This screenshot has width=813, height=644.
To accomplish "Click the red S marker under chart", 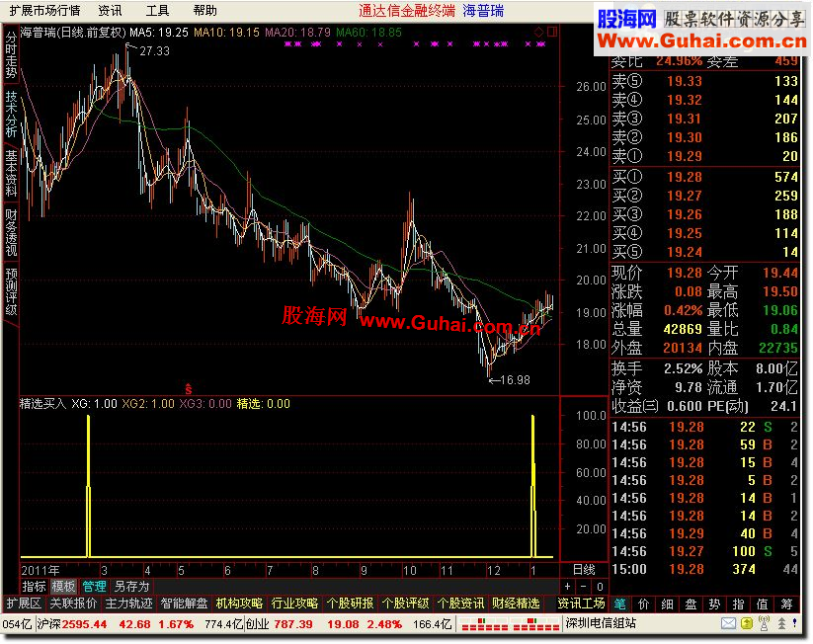I will (x=189, y=388).
